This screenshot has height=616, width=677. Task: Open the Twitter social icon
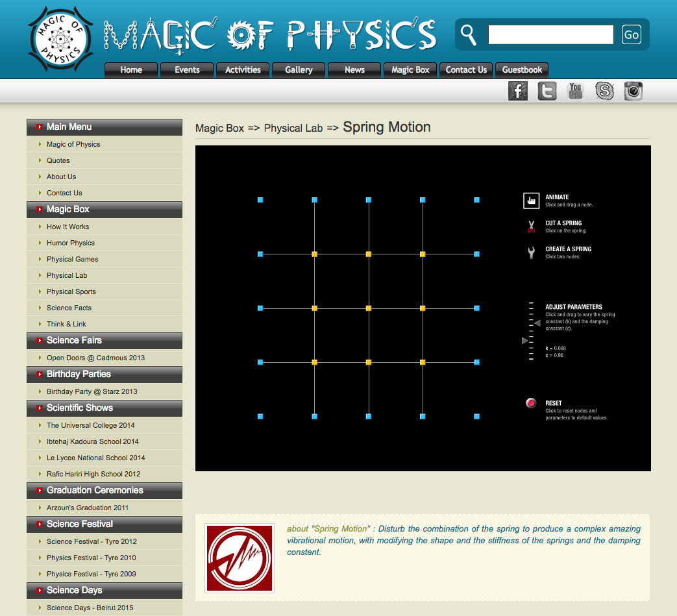(x=547, y=91)
